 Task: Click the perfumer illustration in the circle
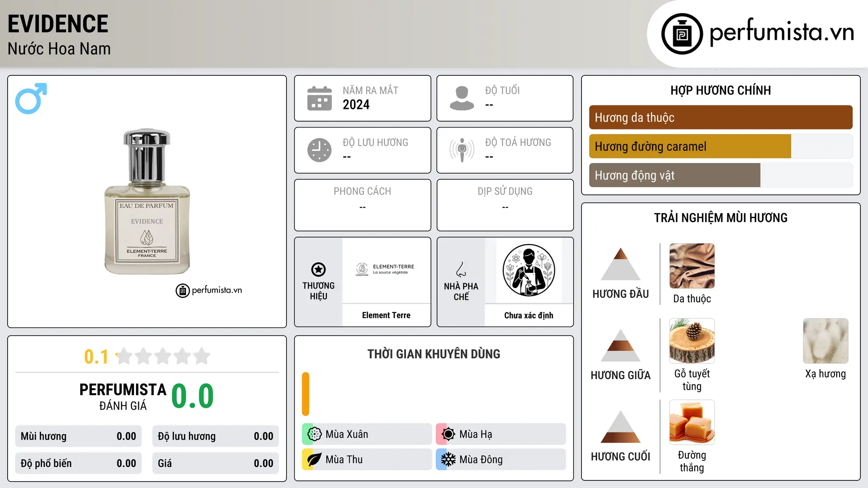tap(529, 270)
